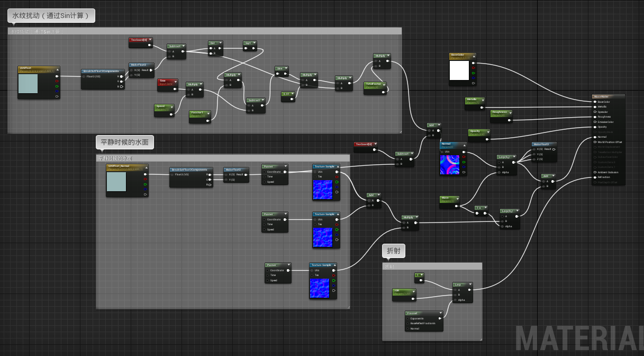The height and width of the screenshot is (356, 644).
Task: Expand the Sine node preview arrow
Action: [x=286, y=68]
